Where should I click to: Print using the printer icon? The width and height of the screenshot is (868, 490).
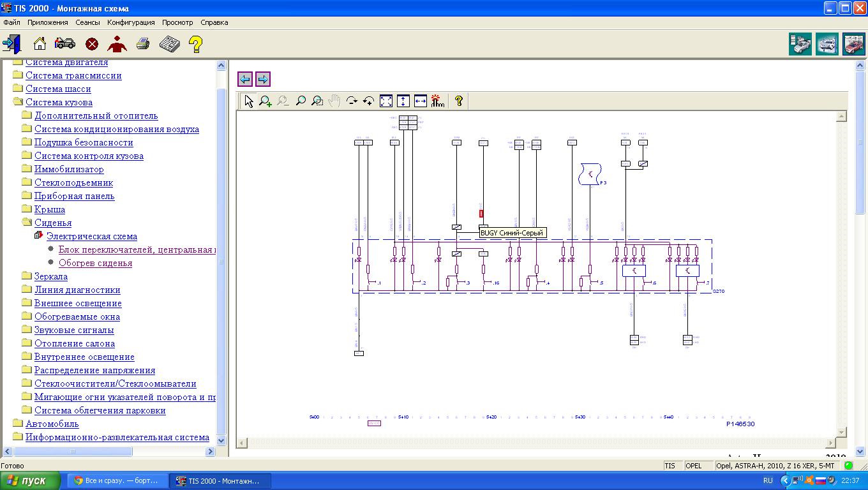[x=143, y=43]
